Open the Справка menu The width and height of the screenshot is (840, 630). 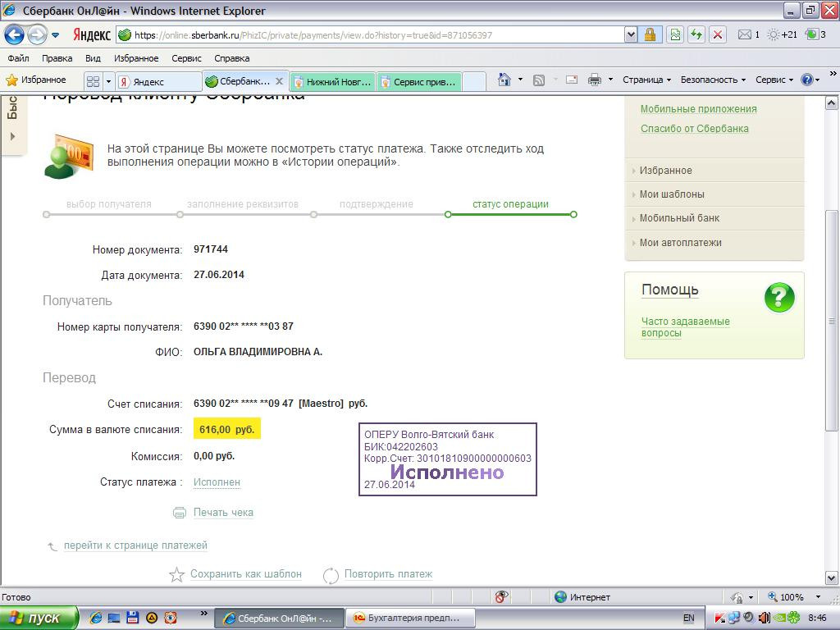click(x=232, y=58)
